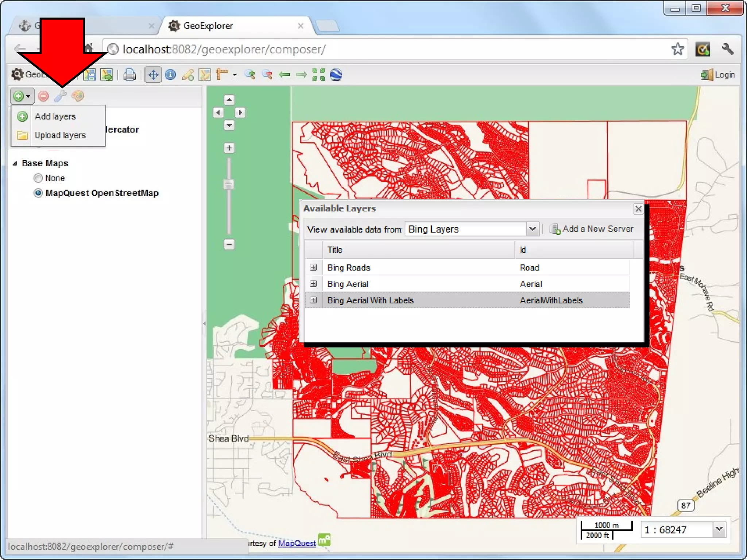Viewport: 747px width, 560px height.
Task: Select the None base map radio
Action: coord(38,178)
